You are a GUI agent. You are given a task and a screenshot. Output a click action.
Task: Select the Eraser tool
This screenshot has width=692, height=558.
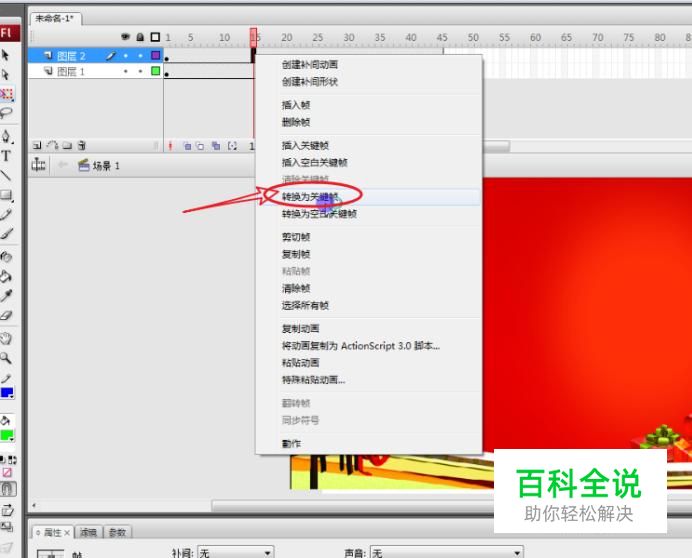6,315
